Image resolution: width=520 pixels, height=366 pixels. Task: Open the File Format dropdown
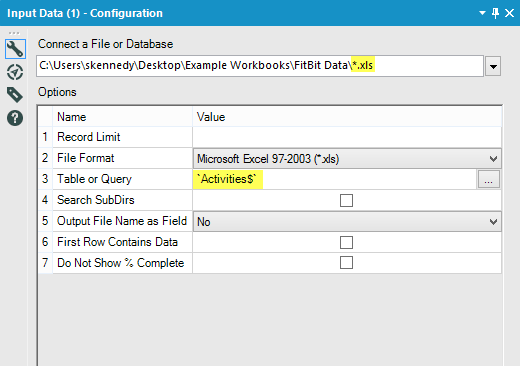pyautogui.click(x=347, y=158)
